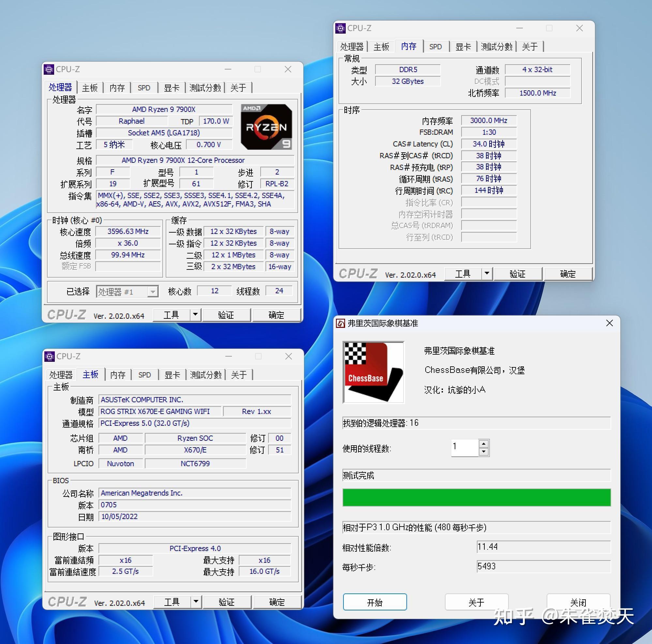This screenshot has height=644, width=652.
Task: Click the CPU-Z version logo at the processor window bottom
Action: [67, 315]
